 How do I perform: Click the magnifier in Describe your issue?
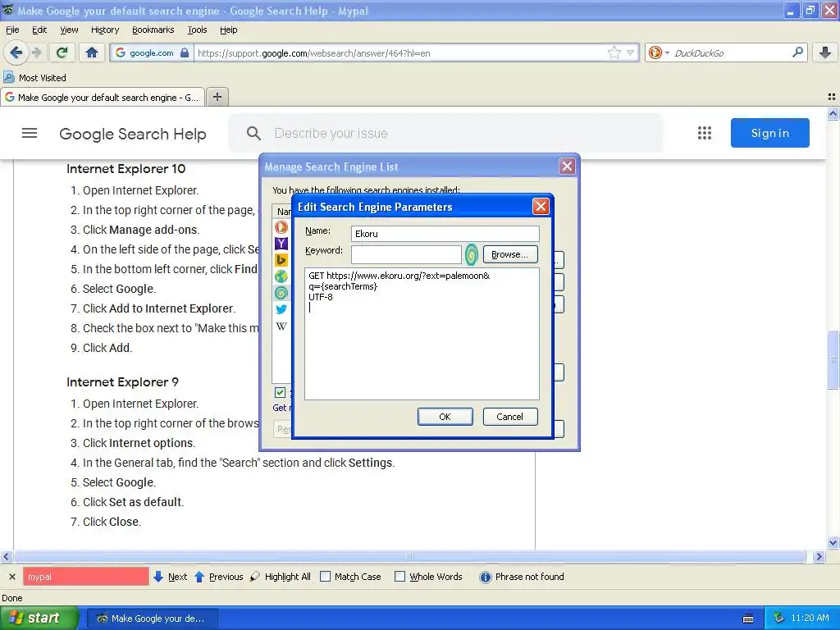(x=253, y=134)
